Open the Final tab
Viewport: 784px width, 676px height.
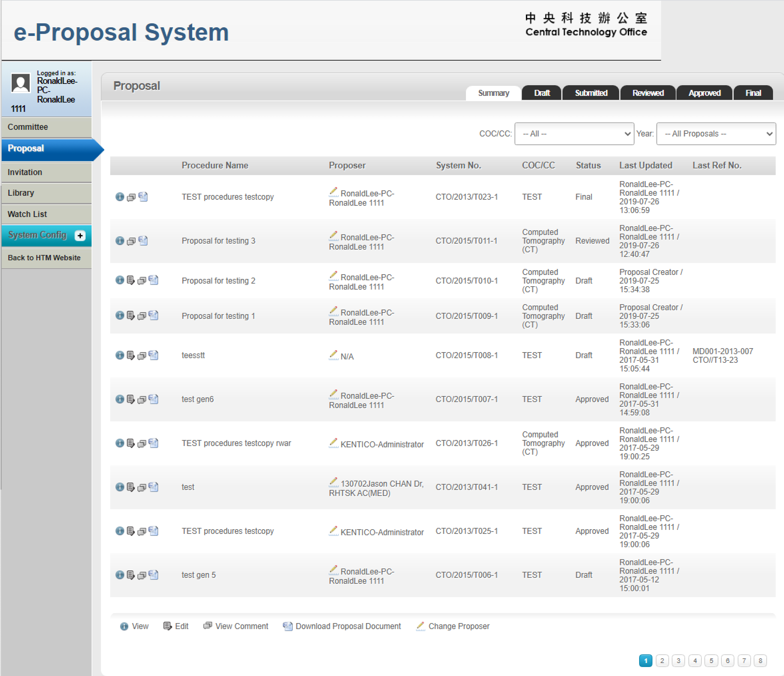pos(753,93)
